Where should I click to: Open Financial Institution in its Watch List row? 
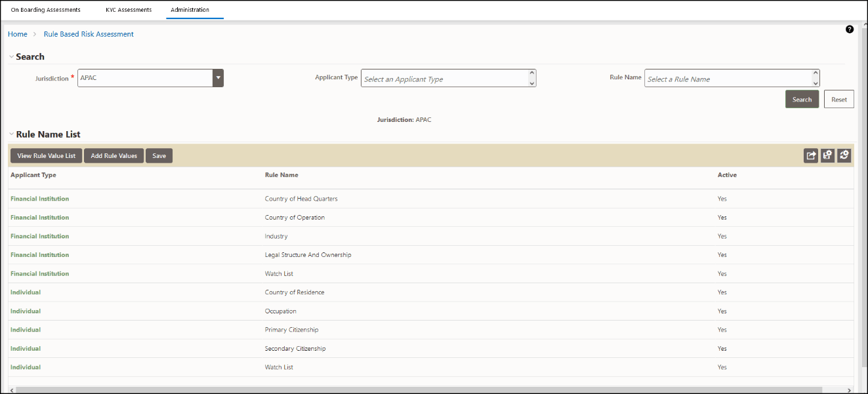[39, 273]
